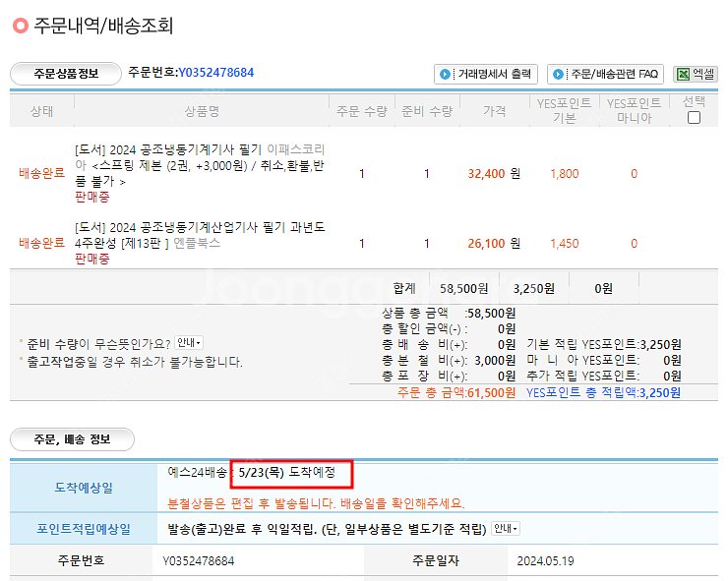Image resolution: width=728 pixels, height=581 pixels.
Task: Click the 5/23(목) 도착예정 text
Action: click(x=287, y=473)
